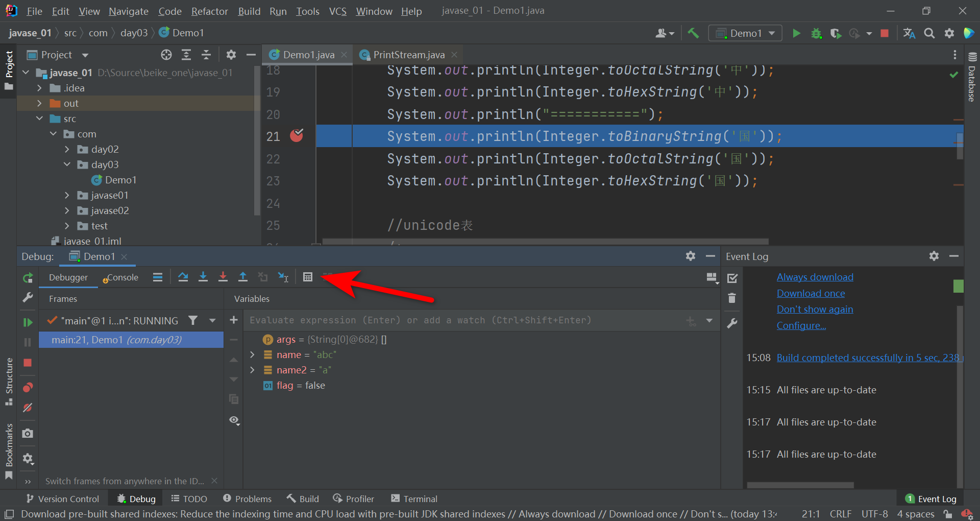
Task: Toggle the Bookmarks tool window button
Action: point(9,451)
